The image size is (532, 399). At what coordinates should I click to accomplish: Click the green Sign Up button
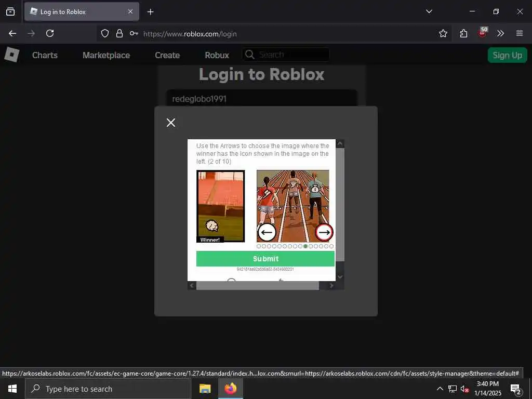(507, 55)
